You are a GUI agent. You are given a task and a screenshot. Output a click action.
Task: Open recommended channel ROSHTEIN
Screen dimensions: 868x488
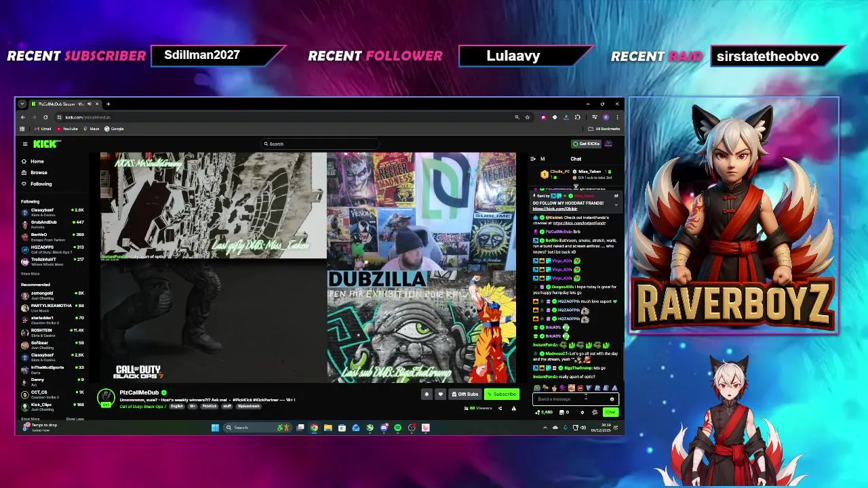pyautogui.click(x=53, y=332)
